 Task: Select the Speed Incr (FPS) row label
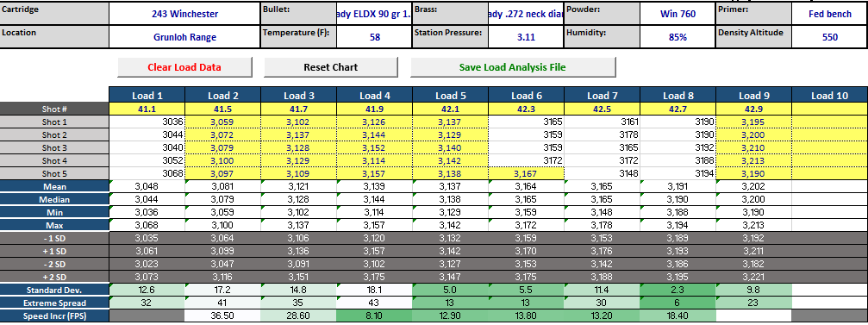54,316
